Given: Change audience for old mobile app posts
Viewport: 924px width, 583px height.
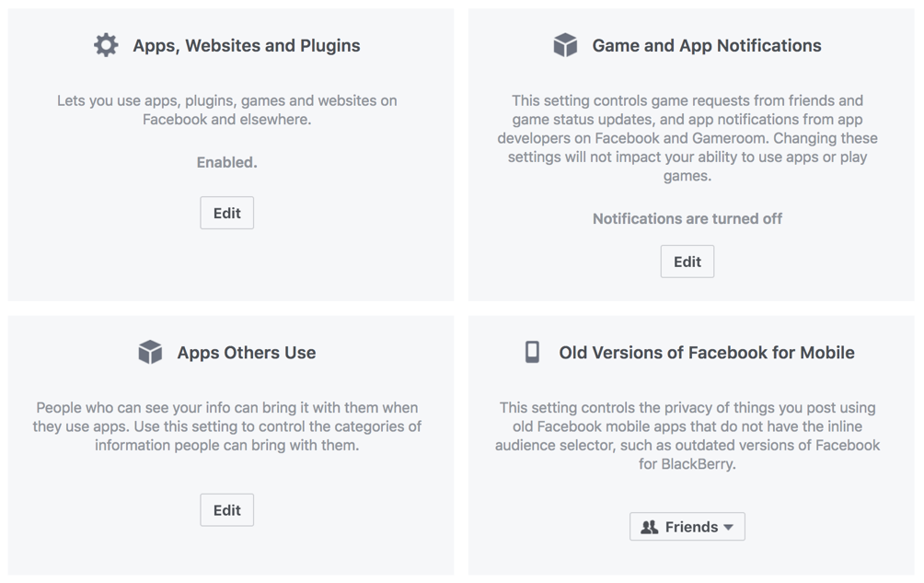Looking at the screenshot, I should (687, 527).
